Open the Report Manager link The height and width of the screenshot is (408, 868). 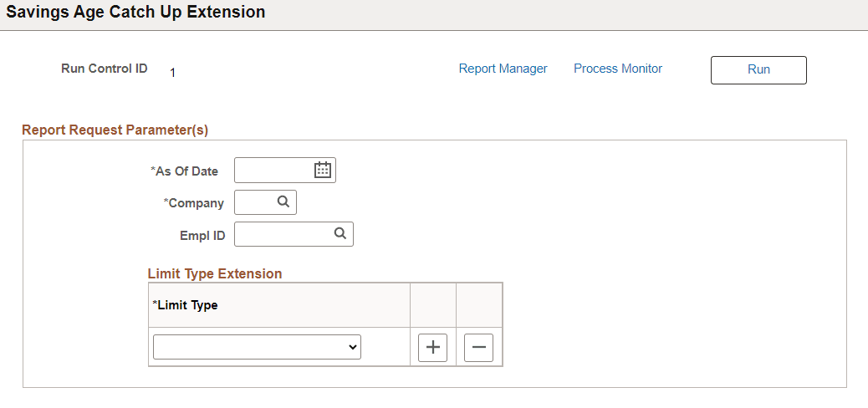click(503, 69)
